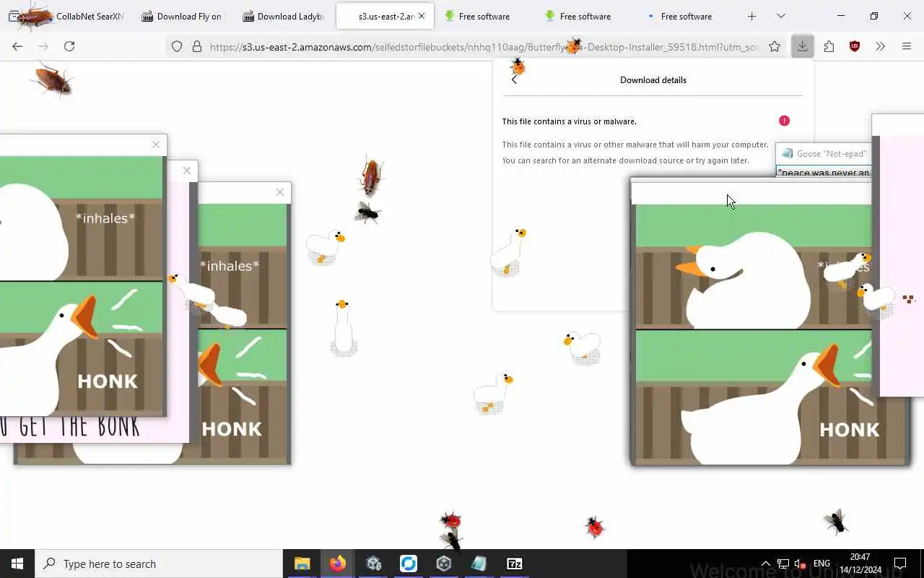
Task: Click the Goose Not-epad notepad icon
Action: (788, 153)
